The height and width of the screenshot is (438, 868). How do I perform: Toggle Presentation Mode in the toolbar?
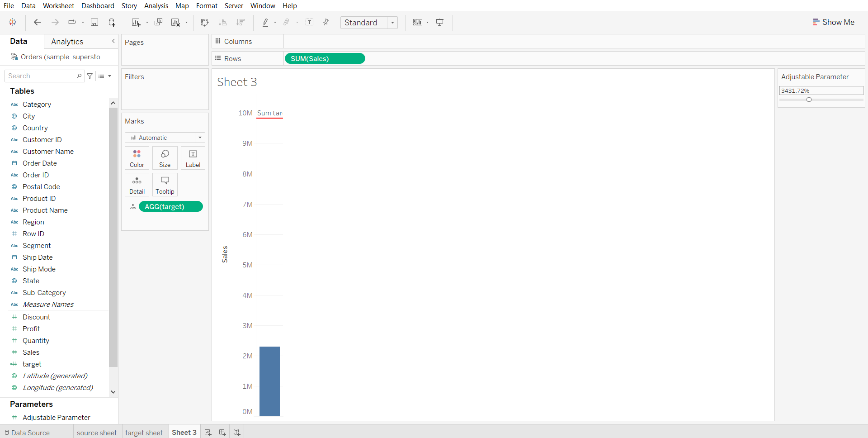(439, 22)
